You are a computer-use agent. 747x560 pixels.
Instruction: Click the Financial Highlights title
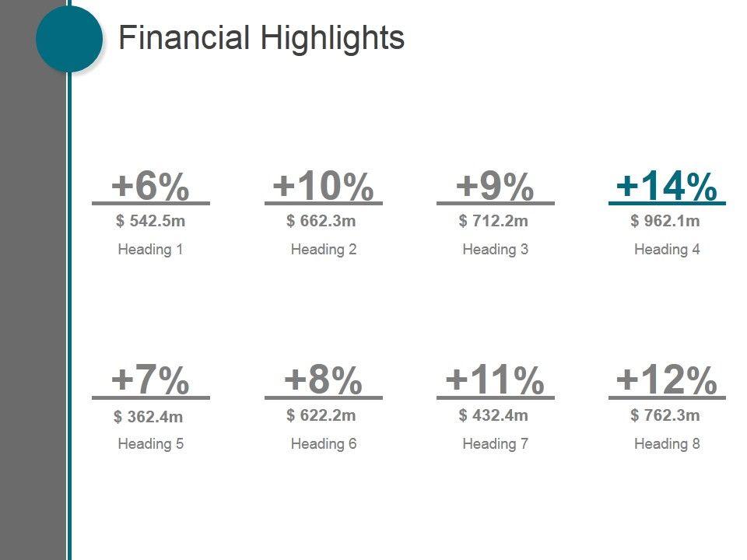pos(261,38)
